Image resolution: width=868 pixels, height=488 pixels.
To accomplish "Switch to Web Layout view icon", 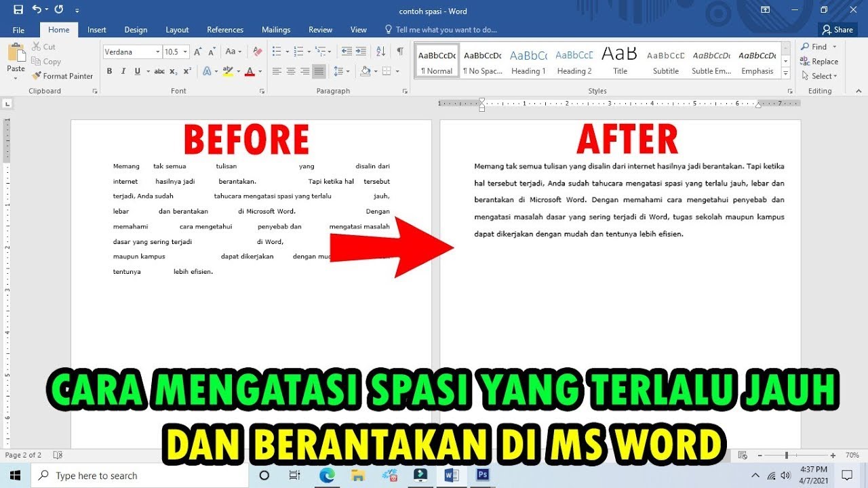I will click(x=743, y=455).
